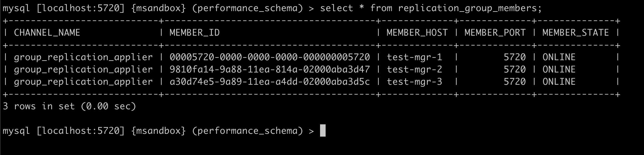The width and height of the screenshot is (644, 155).
Task: Click the MEMBER_ID column header
Action: (x=195, y=33)
